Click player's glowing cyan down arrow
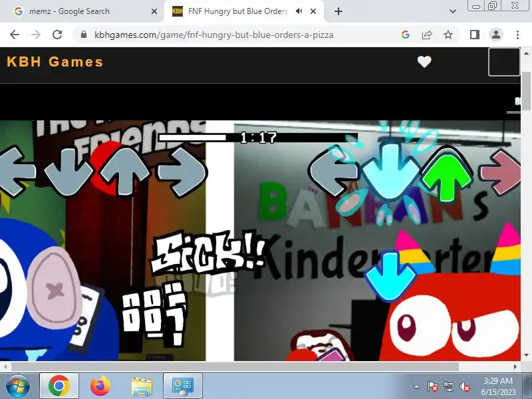Screen dimensions: 532x399 point(391,172)
